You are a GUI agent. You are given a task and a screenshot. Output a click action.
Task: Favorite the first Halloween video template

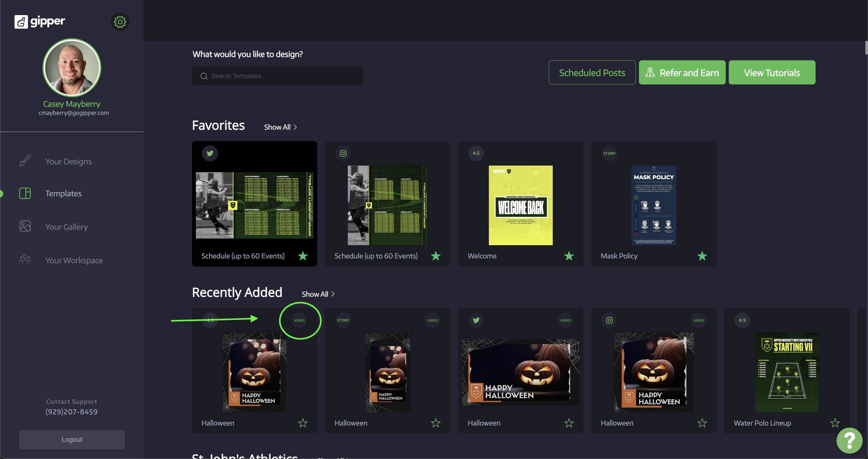click(303, 423)
